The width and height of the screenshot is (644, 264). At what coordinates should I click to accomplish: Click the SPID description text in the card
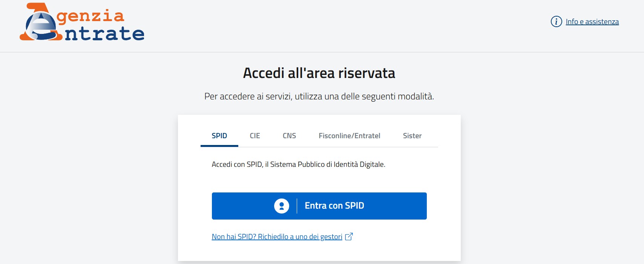[x=299, y=164]
